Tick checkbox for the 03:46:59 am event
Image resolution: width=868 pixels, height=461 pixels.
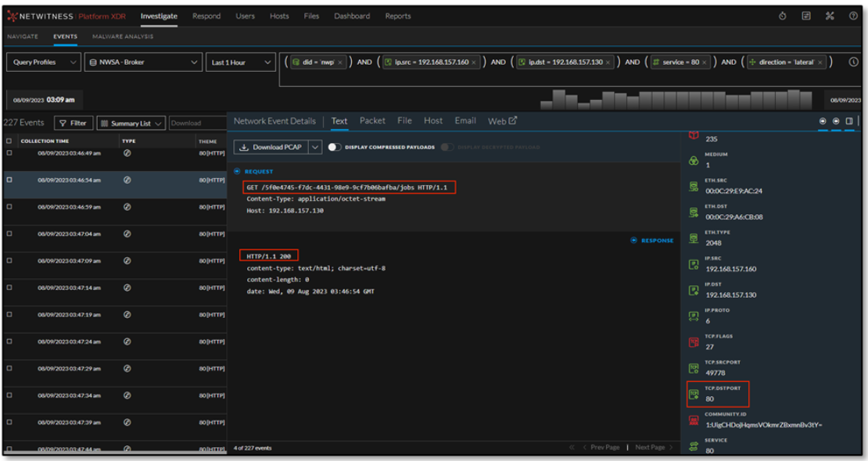[x=9, y=207]
